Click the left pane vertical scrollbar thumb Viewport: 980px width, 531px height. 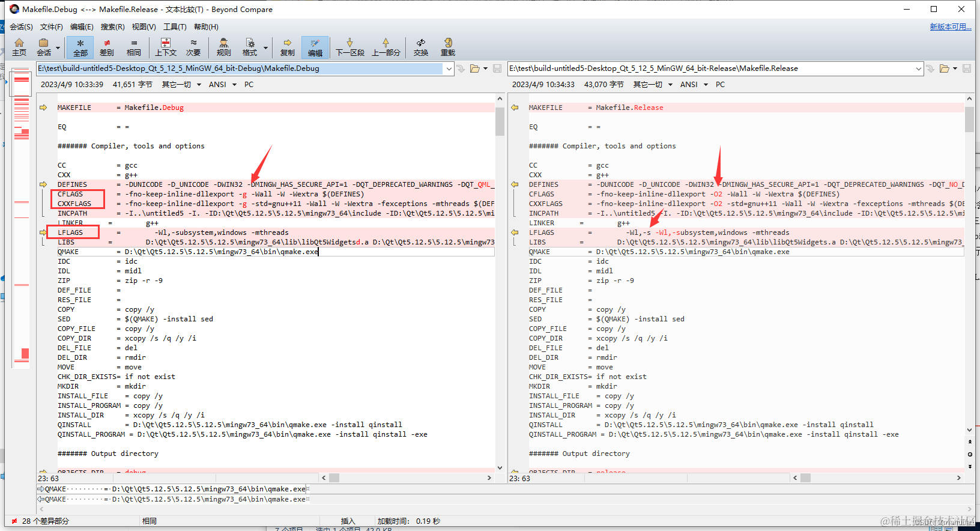(x=500, y=121)
